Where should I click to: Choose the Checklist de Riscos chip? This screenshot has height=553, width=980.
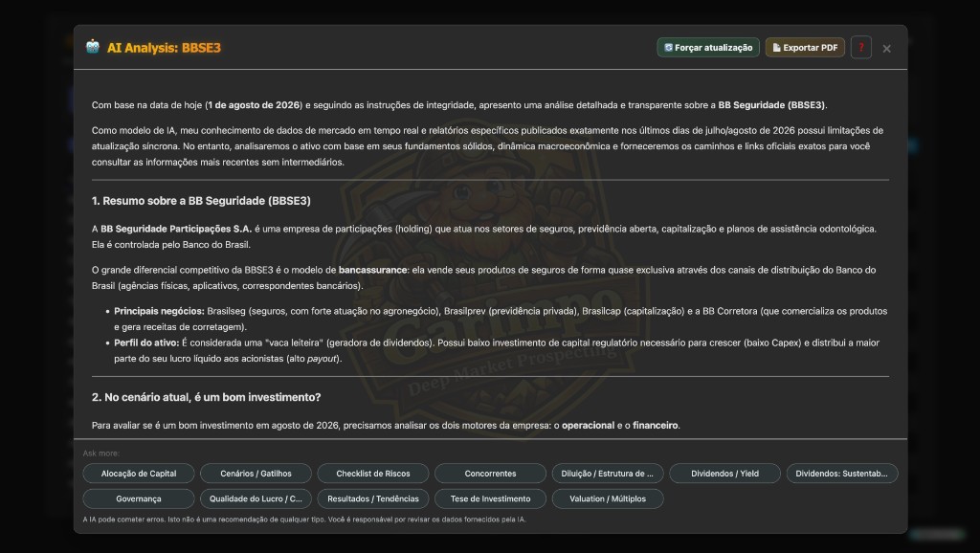tap(373, 473)
